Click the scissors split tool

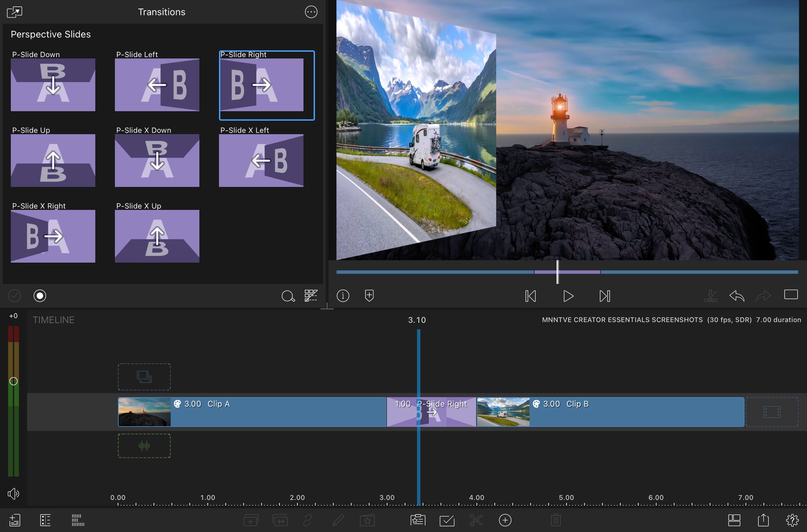click(476, 520)
